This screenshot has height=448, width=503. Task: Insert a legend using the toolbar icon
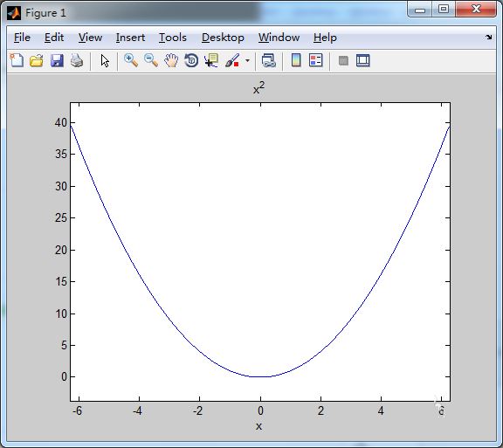coord(315,60)
